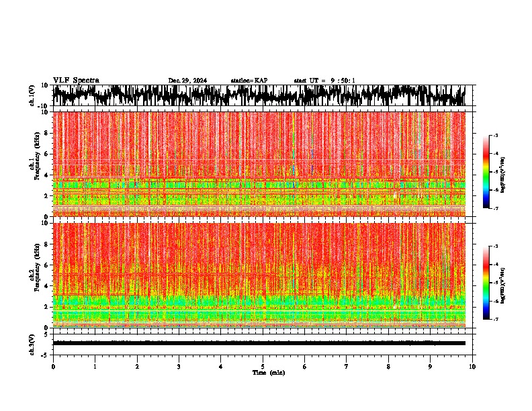This screenshot has width=532, height=411.
Task: Click the "4" tick label on time axis
Action: pyautogui.click(x=221, y=367)
